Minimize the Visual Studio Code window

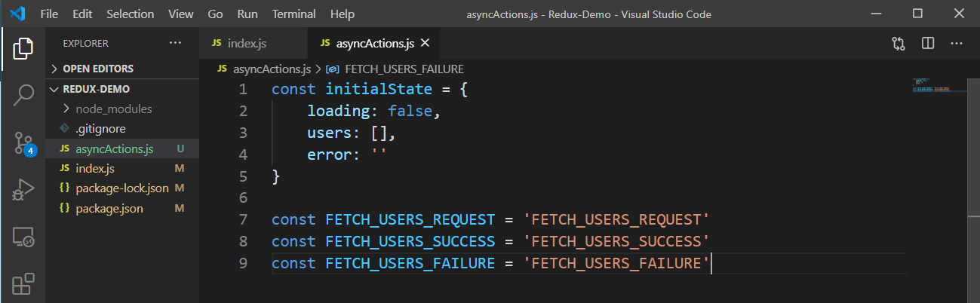pos(876,14)
